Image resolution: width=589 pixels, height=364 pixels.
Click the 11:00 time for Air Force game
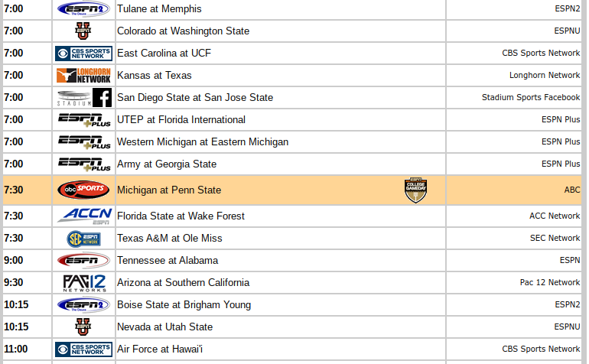(x=15, y=349)
